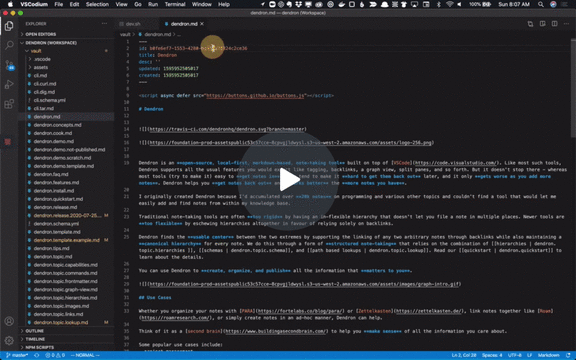Click the split editor right icon
Screen dimensions: 576x360
coord(554,24)
